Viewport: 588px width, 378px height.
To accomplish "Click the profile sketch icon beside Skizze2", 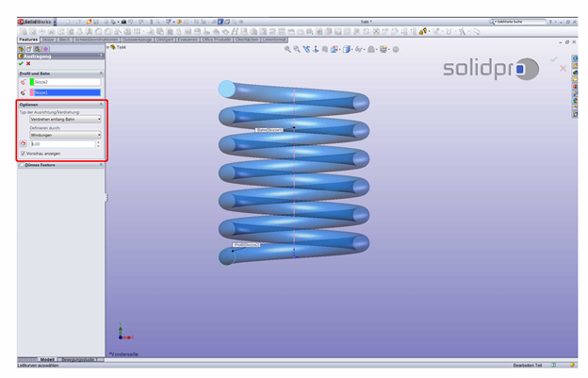I will (x=23, y=82).
